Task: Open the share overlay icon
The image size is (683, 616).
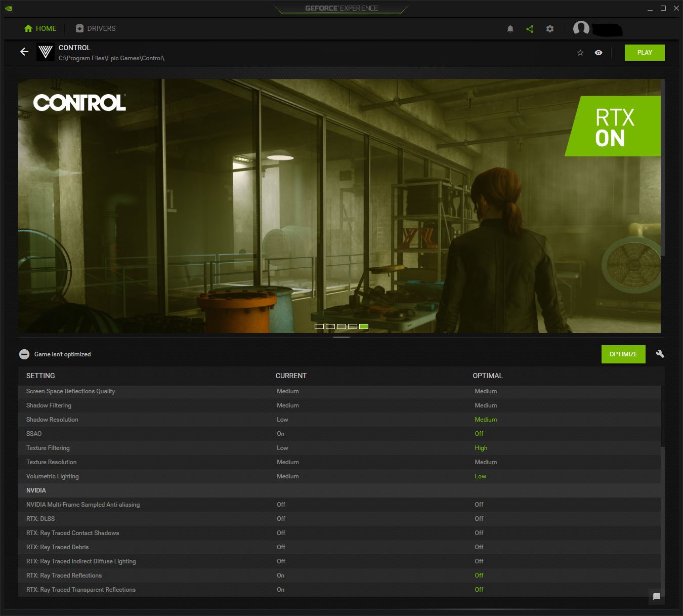Action: (x=530, y=29)
